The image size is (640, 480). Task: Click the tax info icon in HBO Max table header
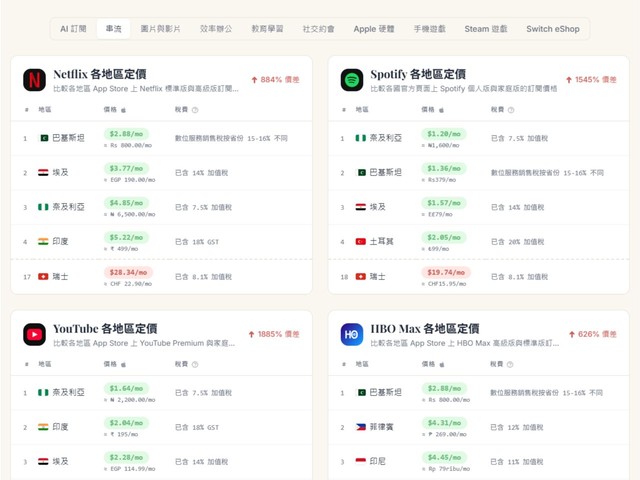click(510, 364)
